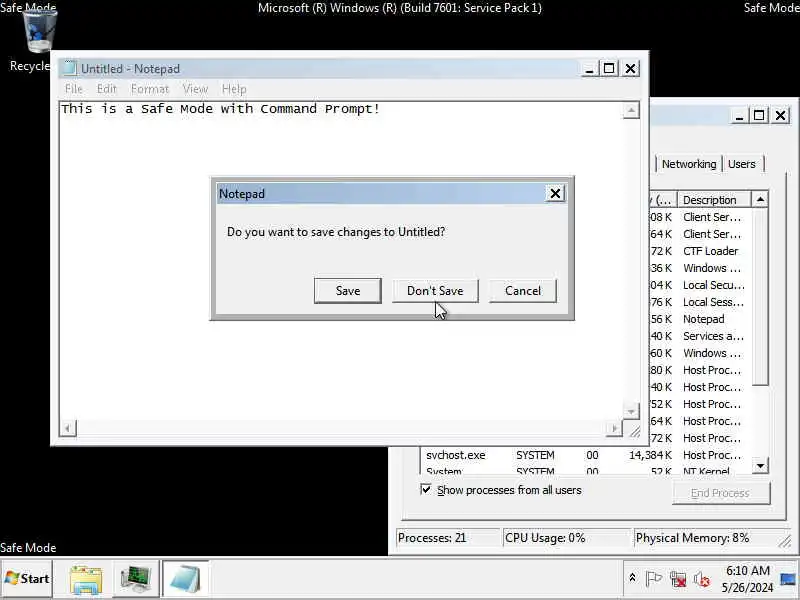Click the Start button
Image resolution: width=800 pixels, height=600 pixels.
click(27, 579)
